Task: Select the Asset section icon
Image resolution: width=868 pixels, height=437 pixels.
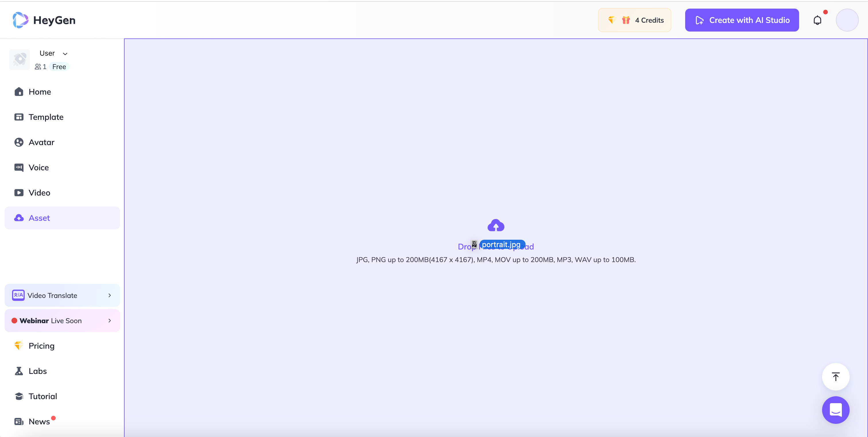Action: point(19,218)
